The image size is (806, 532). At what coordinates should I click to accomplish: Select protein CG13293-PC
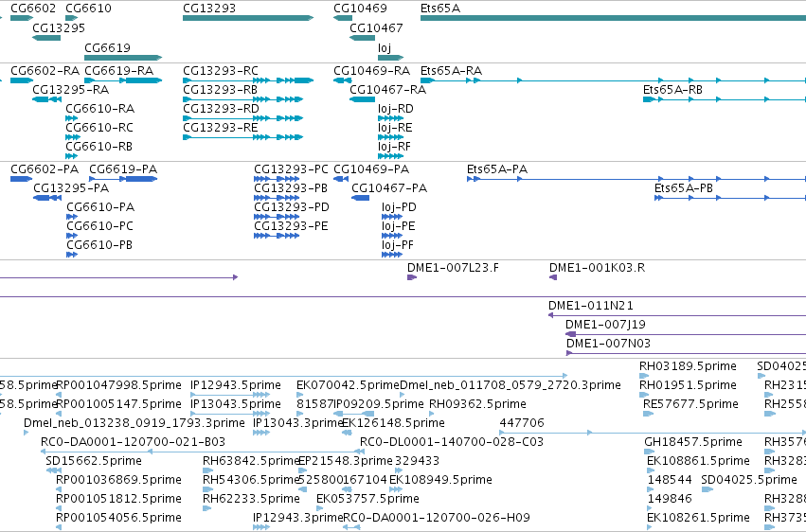coord(277,179)
